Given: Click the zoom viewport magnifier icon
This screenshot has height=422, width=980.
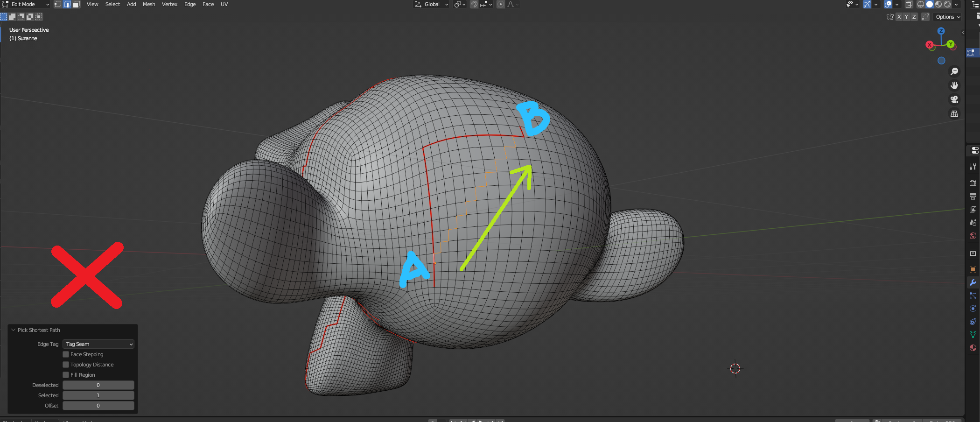Looking at the screenshot, I should pyautogui.click(x=954, y=71).
